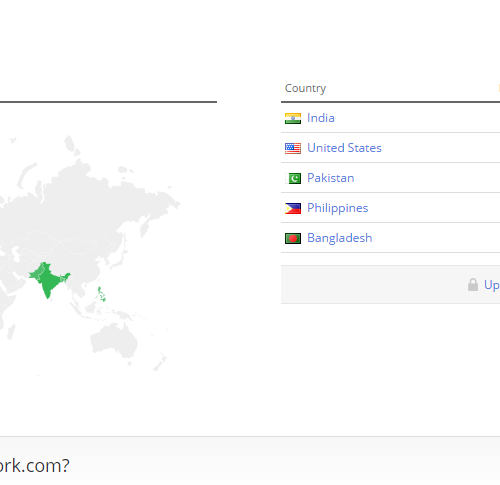Click Japan on the world map

tap(119, 257)
